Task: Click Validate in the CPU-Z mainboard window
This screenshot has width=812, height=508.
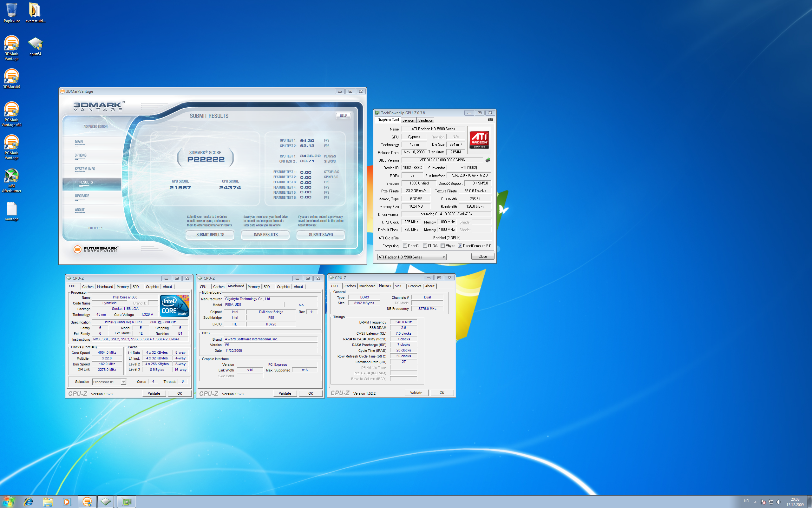Action: point(285,393)
